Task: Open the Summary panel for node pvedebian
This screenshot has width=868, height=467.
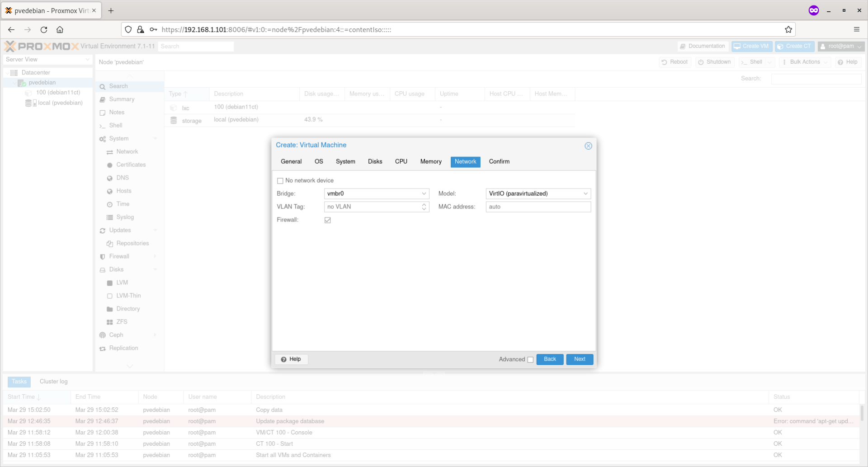Action: 121,99
